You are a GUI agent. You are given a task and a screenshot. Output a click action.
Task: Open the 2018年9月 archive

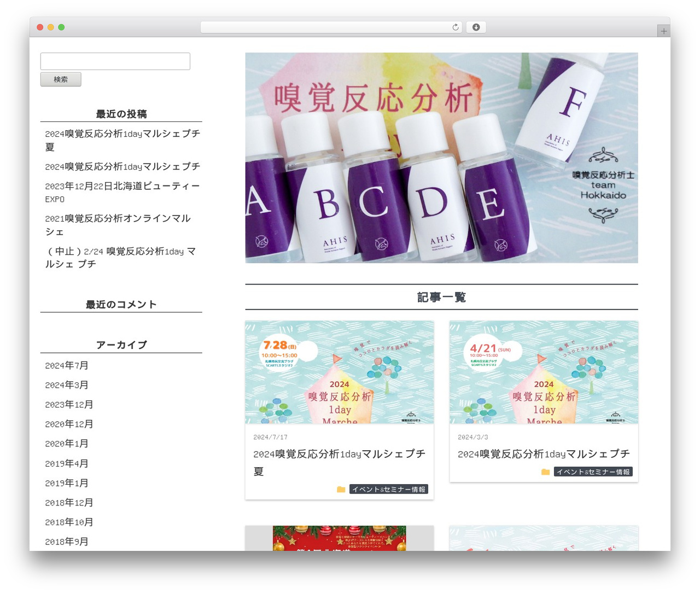point(67,542)
